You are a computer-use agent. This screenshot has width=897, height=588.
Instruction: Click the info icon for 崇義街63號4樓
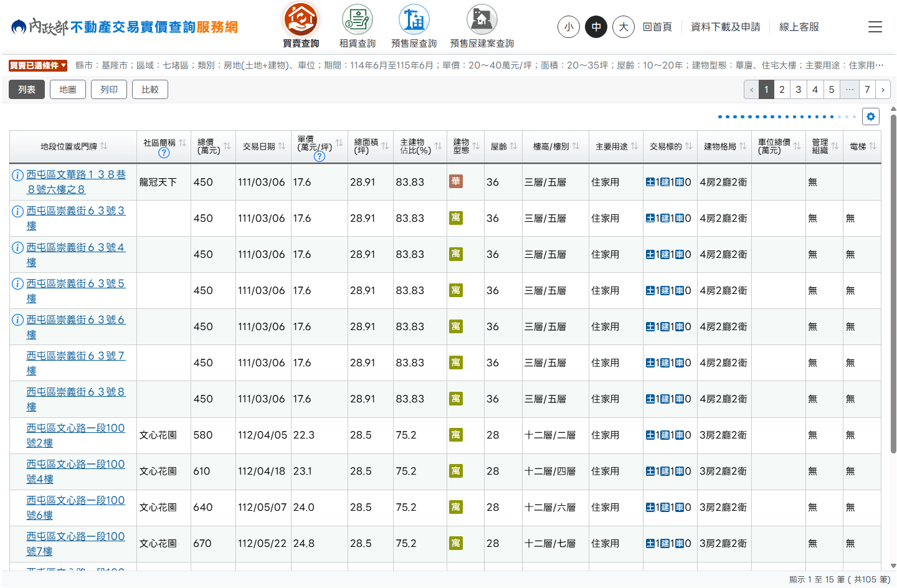coord(18,247)
